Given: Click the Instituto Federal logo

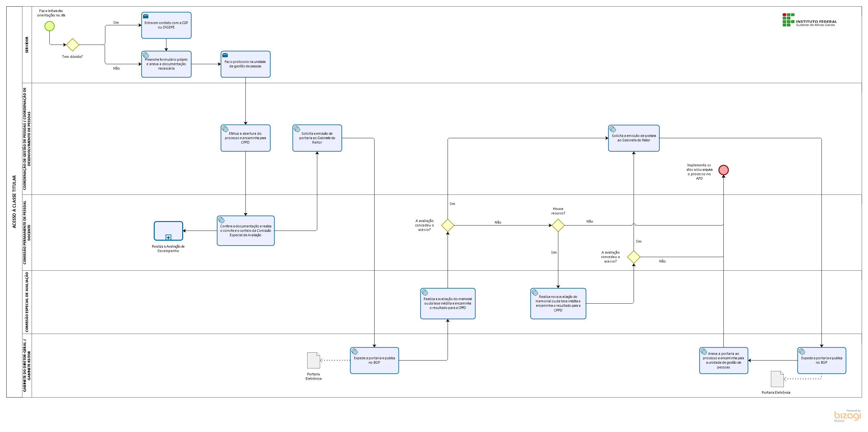Looking at the screenshot, I should (809, 20).
